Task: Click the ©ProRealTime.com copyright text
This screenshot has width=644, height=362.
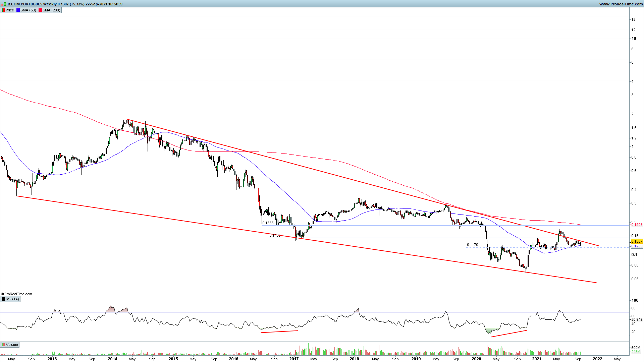Action: click(17, 294)
